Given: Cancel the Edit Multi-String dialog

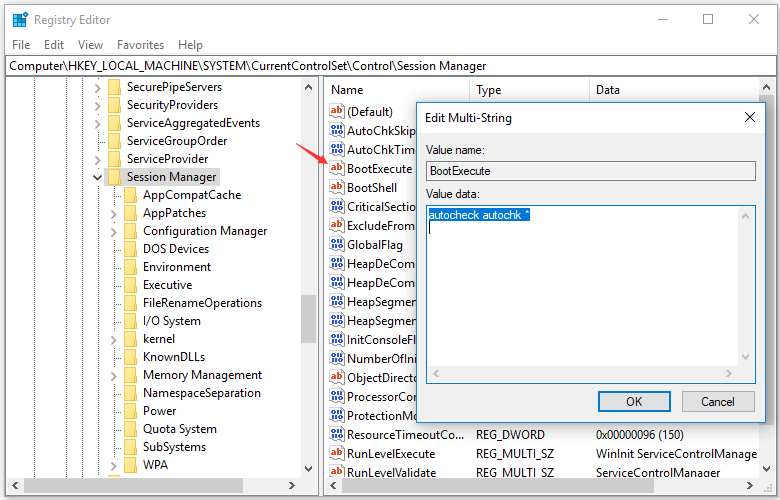Looking at the screenshot, I should click(x=717, y=401).
